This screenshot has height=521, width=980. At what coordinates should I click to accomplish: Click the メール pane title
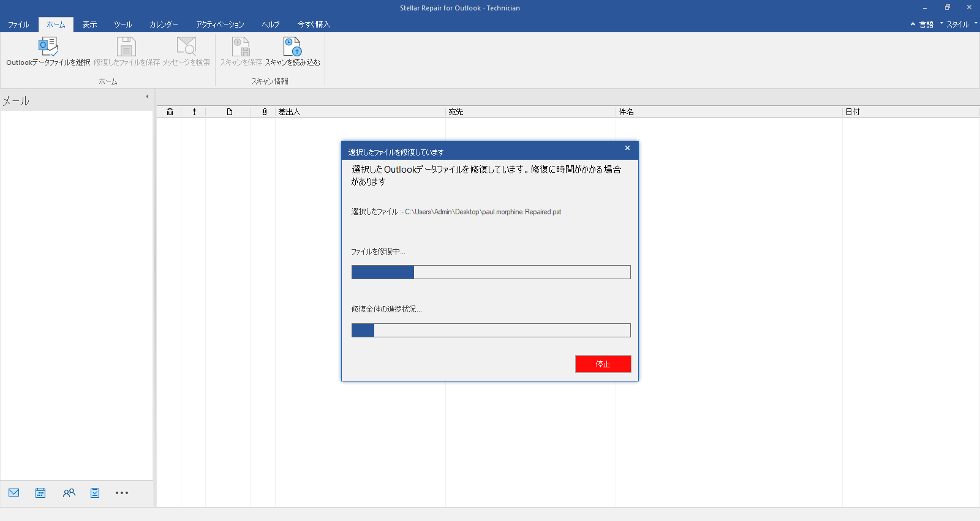click(x=16, y=101)
